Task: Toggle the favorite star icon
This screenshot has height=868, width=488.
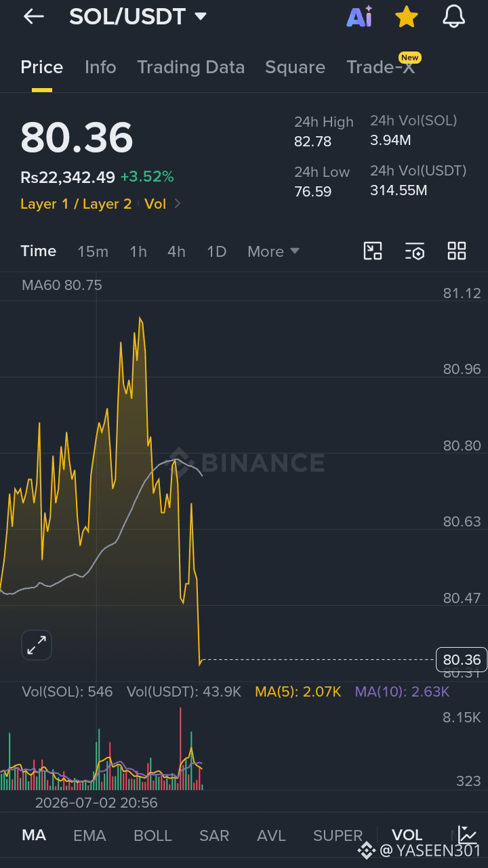Action: [x=406, y=17]
